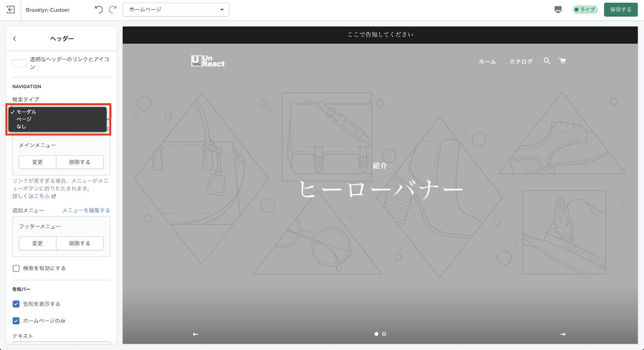Open メニューを編集する link
Viewport: 644px width, 350px height.
[86, 210]
